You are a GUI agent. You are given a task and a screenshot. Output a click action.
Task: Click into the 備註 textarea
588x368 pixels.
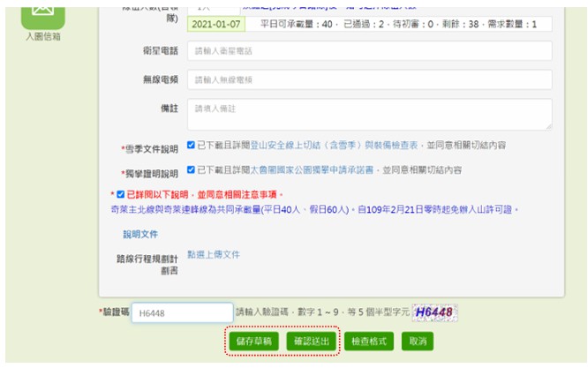pos(369,115)
